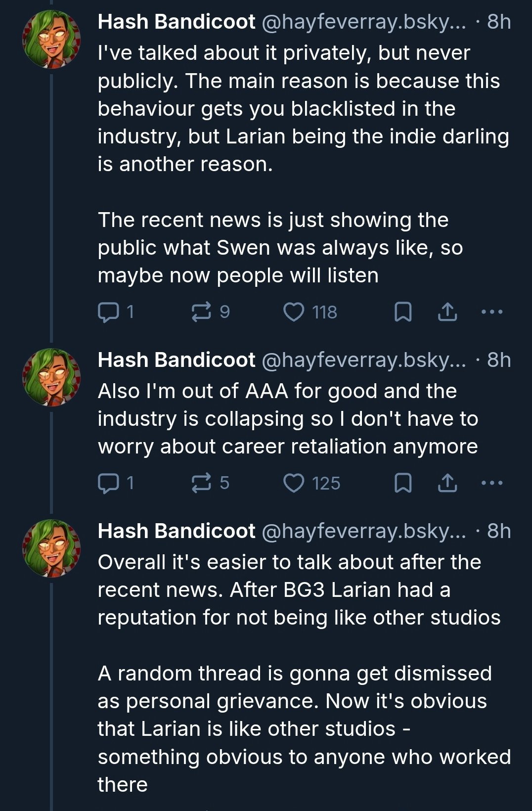Open more options on the first post
Image resolution: width=532 pixels, height=811 pixels.
(x=492, y=312)
